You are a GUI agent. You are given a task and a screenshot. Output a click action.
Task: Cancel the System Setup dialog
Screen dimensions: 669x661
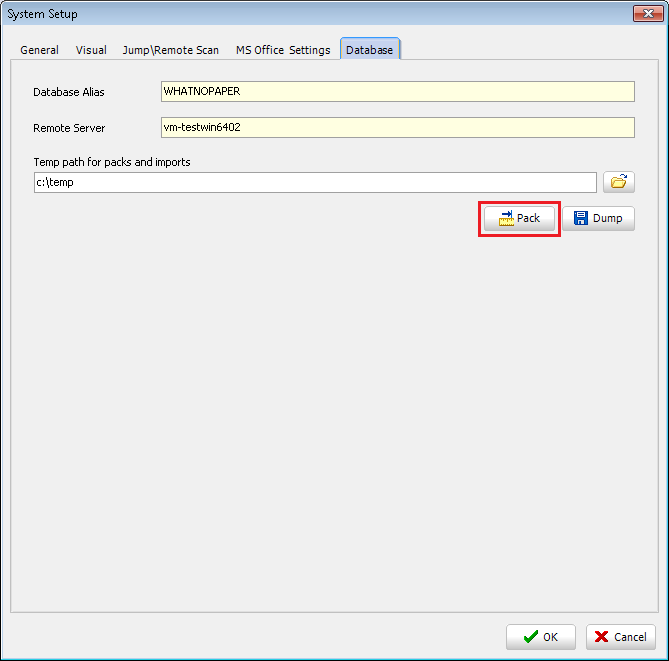pyautogui.click(x=620, y=637)
